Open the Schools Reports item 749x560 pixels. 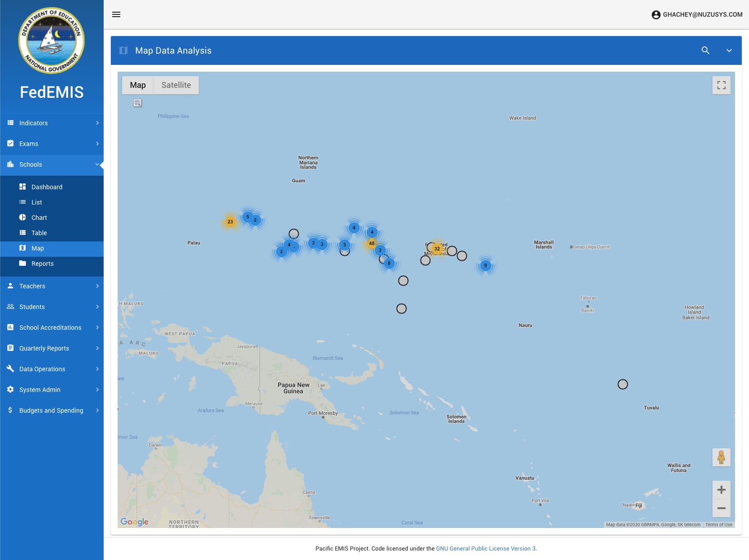point(42,264)
